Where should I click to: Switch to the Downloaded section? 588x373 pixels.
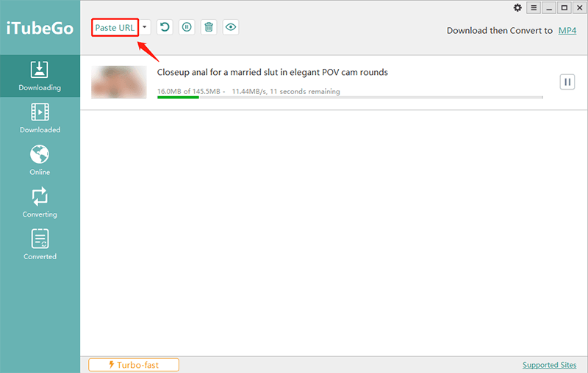[40, 118]
